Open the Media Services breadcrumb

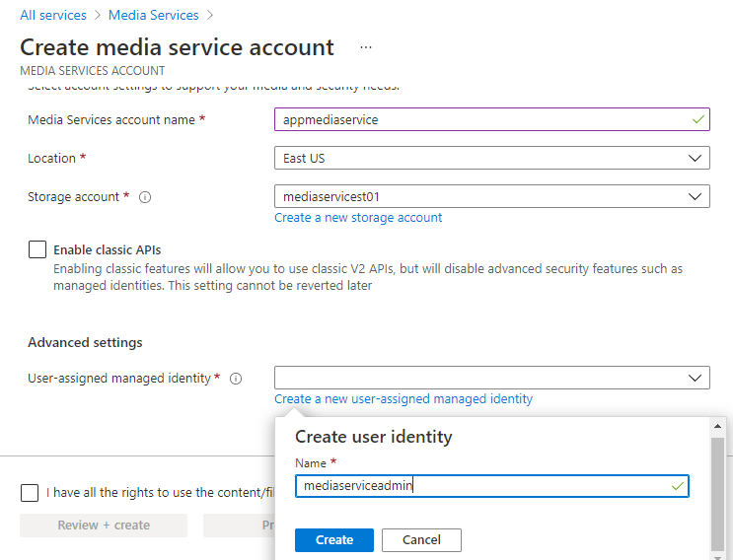click(153, 15)
